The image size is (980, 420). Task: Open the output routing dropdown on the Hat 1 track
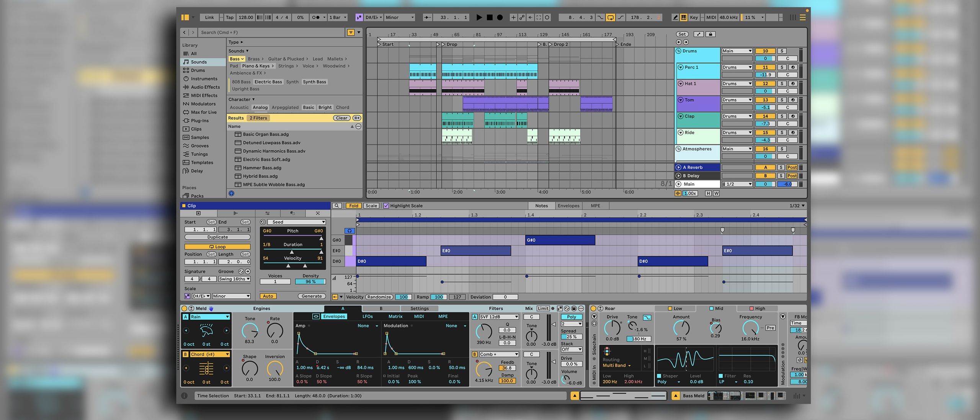737,83
